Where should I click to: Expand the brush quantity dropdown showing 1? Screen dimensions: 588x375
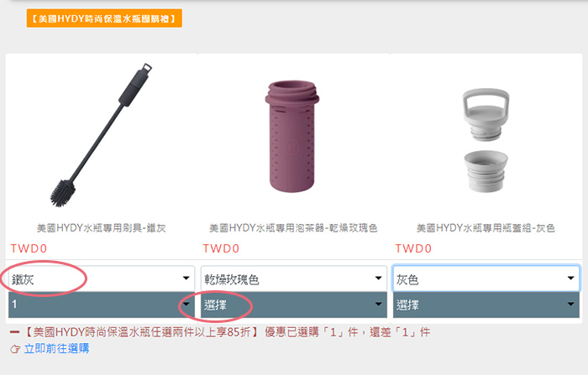(x=102, y=305)
